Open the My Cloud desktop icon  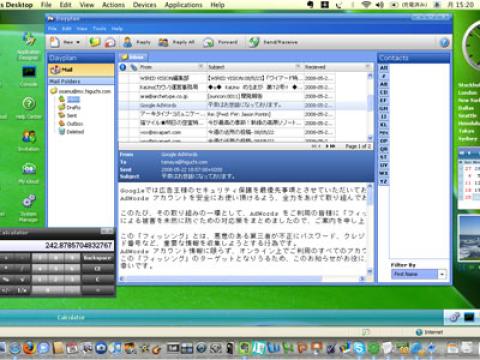coord(29,173)
